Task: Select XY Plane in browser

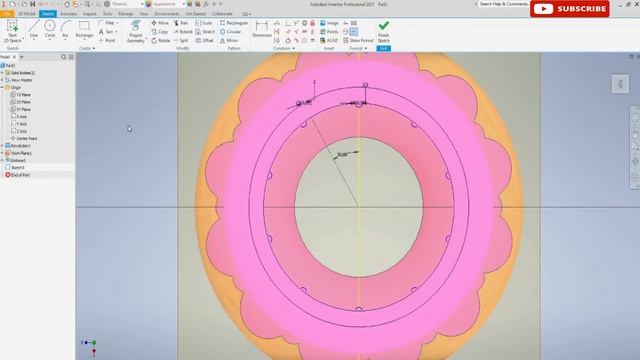Action: tap(20, 109)
